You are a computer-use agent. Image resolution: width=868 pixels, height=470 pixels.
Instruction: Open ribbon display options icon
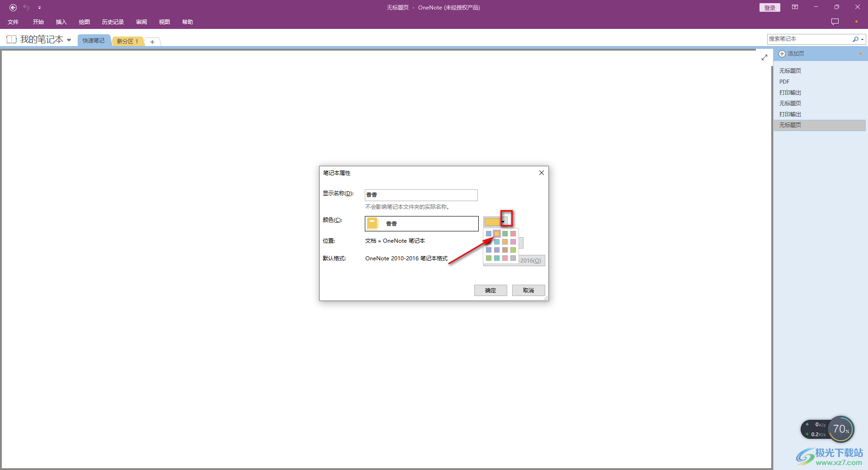click(x=795, y=7)
